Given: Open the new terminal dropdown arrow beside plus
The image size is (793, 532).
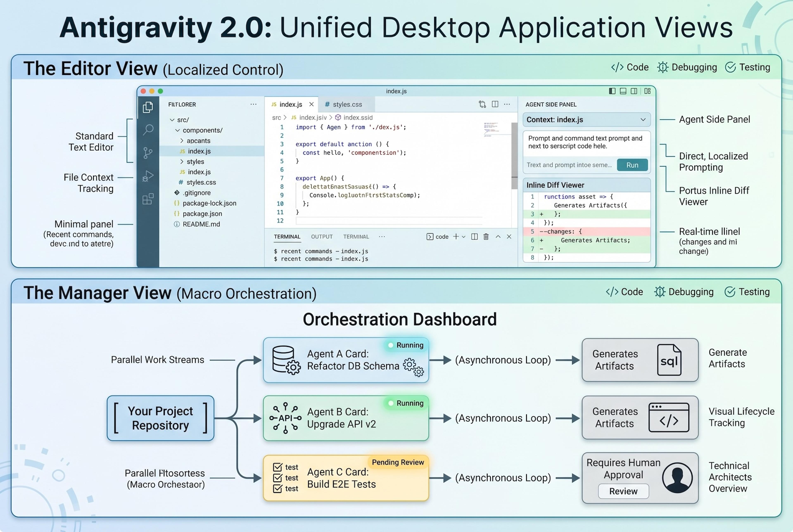Looking at the screenshot, I should [x=464, y=237].
